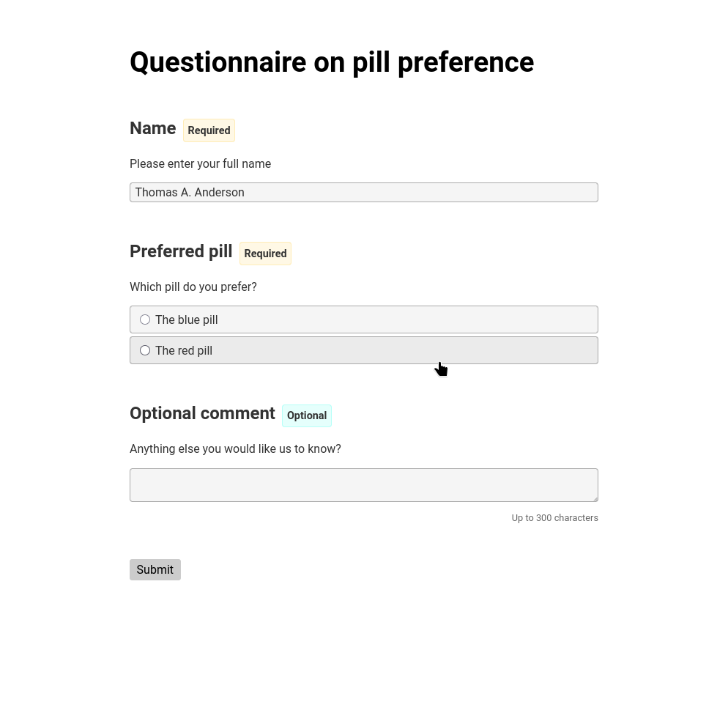Screen dimensions: 728x702
Task: Click the Required badge beside Name
Action: [x=209, y=130]
